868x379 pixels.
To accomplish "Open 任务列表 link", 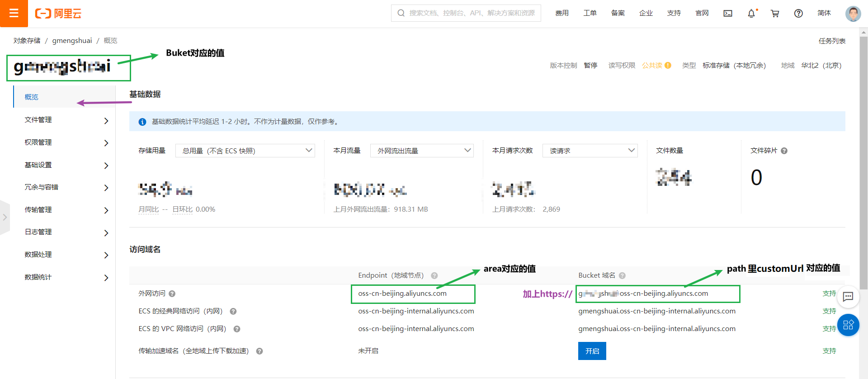I will coord(832,41).
